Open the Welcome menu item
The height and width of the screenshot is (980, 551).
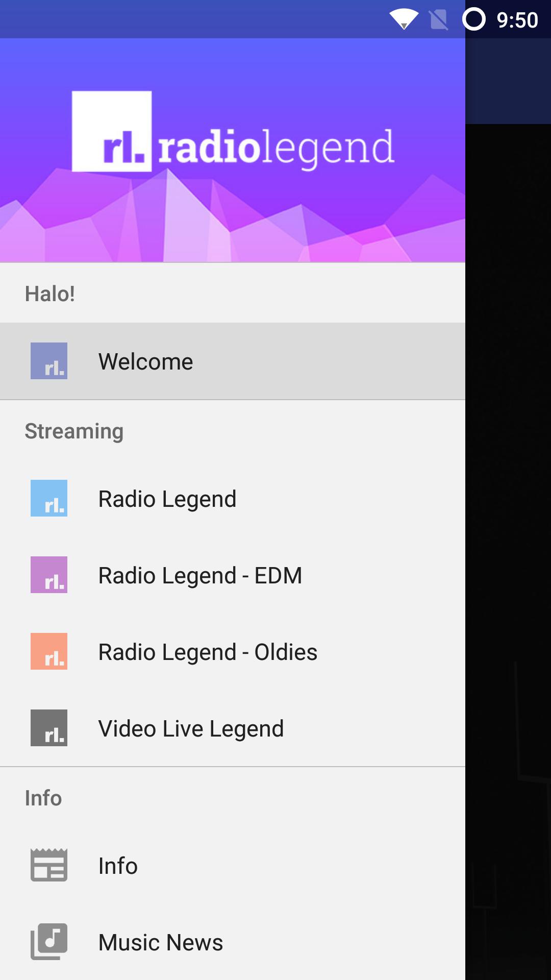pos(233,361)
